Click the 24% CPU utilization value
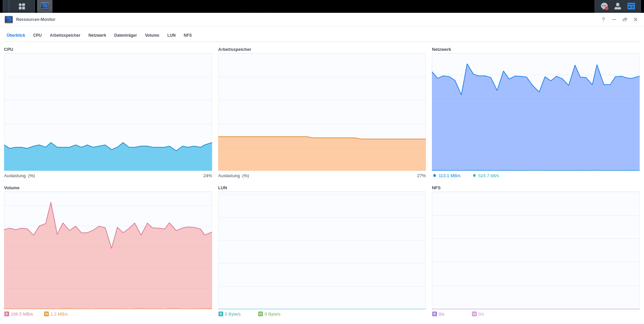 click(x=208, y=176)
